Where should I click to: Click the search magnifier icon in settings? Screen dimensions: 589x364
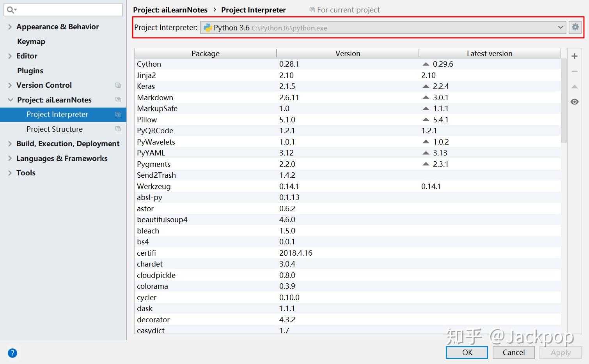tap(11, 10)
